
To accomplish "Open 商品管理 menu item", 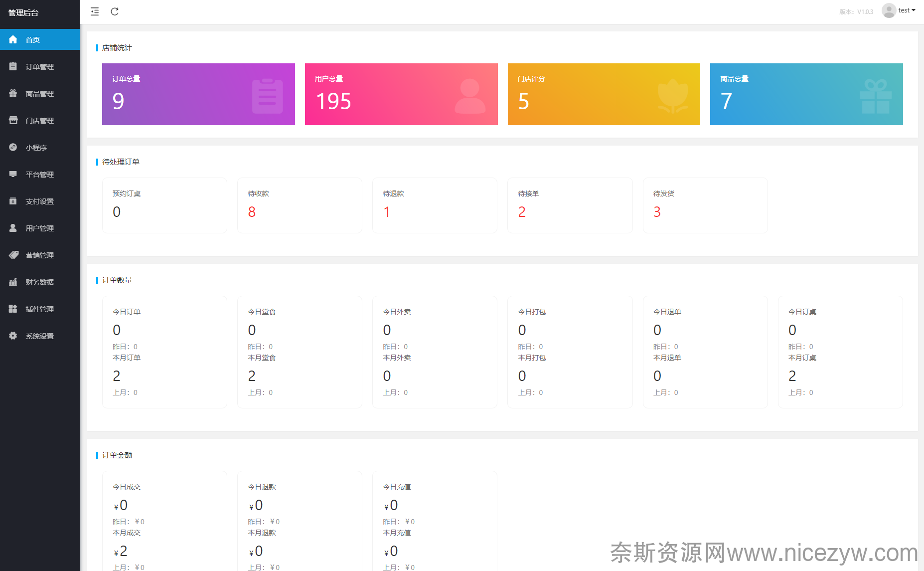I will click(x=40, y=93).
